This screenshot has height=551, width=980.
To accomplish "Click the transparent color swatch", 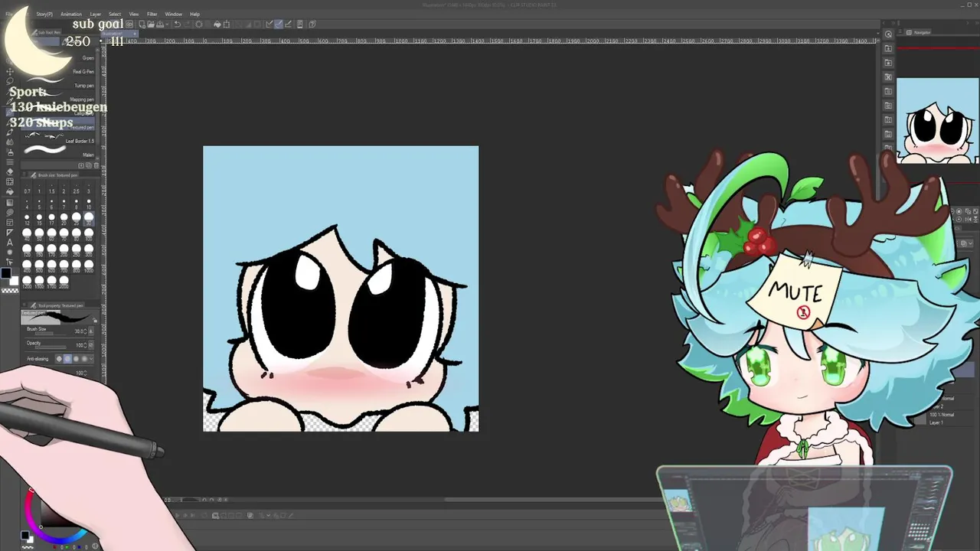I will 9,290.
